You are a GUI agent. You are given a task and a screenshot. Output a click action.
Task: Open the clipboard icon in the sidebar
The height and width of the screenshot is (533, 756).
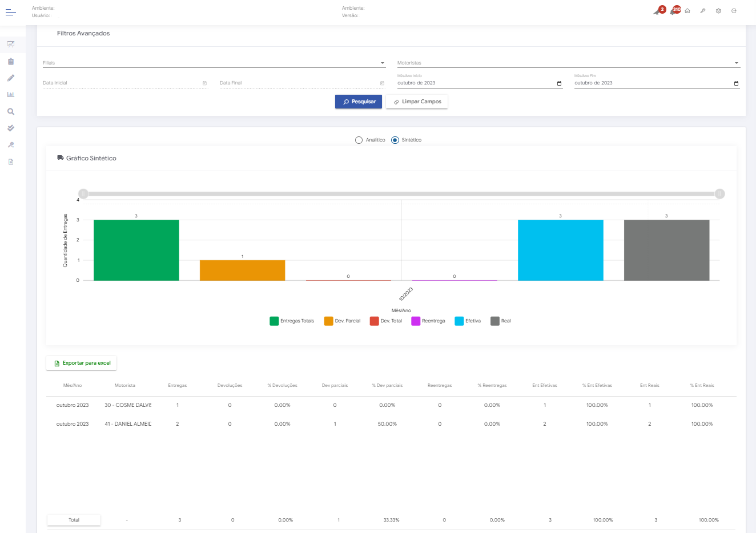[x=10, y=62]
